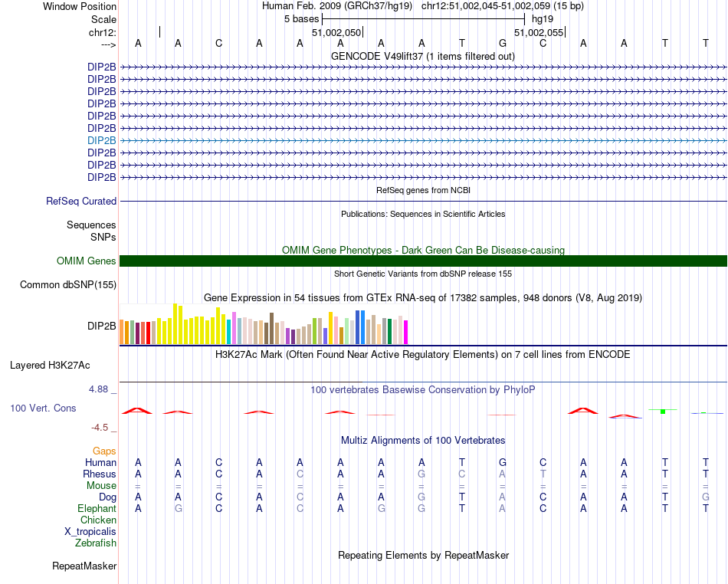Click the light blue DIP2B transcript label

(101, 140)
